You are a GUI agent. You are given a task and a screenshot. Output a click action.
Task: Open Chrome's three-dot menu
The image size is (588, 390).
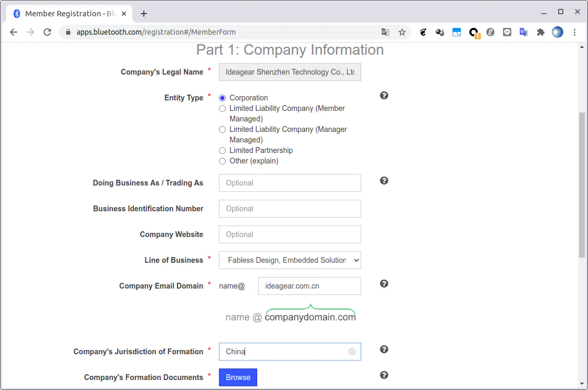[x=574, y=32]
